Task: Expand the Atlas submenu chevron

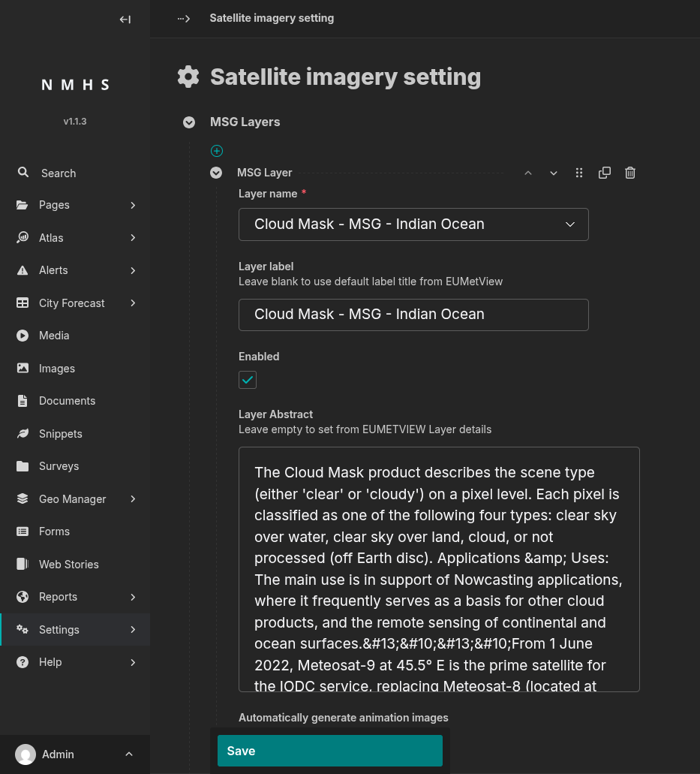Action: tap(133, 237)
